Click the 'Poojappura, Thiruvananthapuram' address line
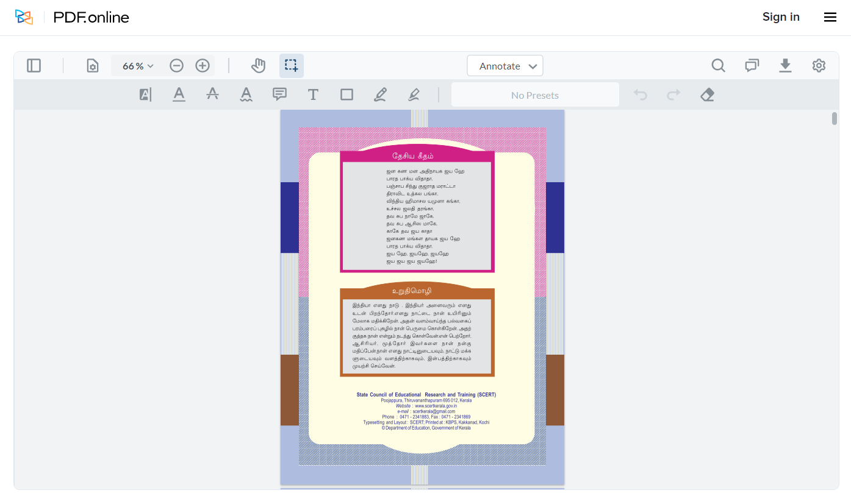This screenshot has height=504, width=851. (426, 400)
